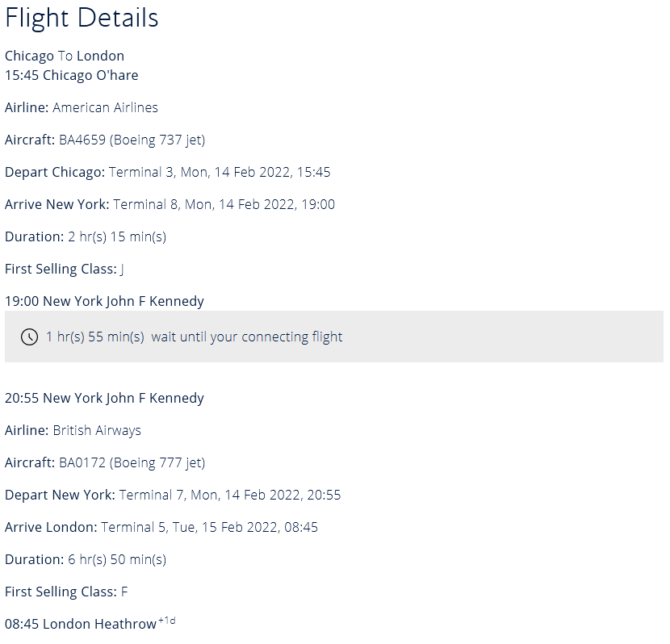The image size is (670, 644).
Task: Click the Depart Chicago Terminal 3 line
Action: (167, 172)
